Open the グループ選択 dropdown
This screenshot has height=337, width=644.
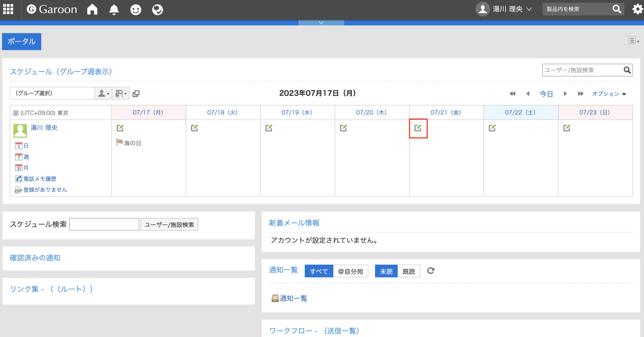point(52,93)
